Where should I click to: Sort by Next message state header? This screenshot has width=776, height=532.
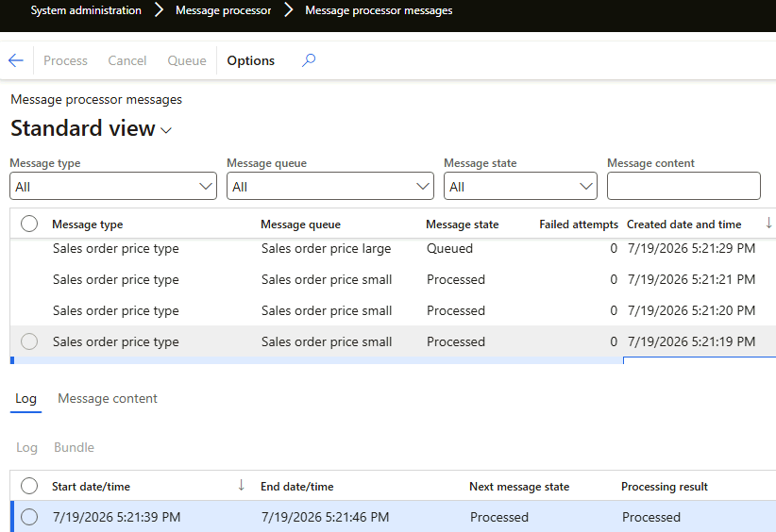pos(519,487)
